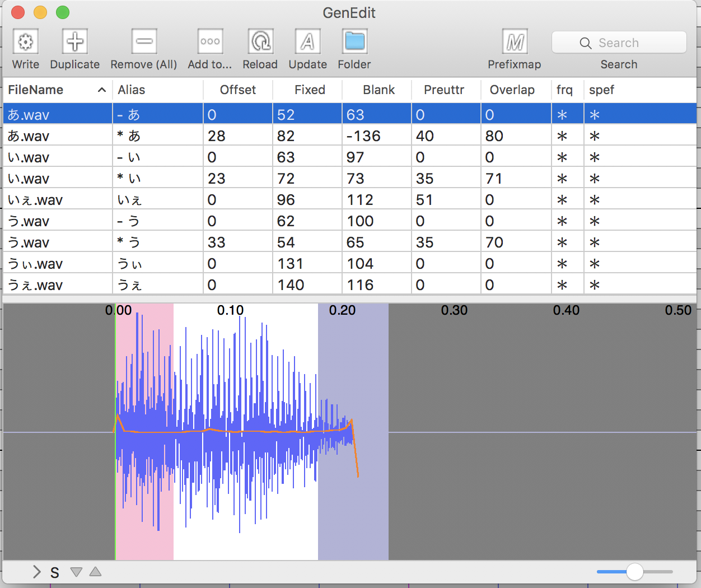The width and height of the screenshot is (701, 588).
Task: Click the down triangle in the bottom bar
Action: (77, 572)
